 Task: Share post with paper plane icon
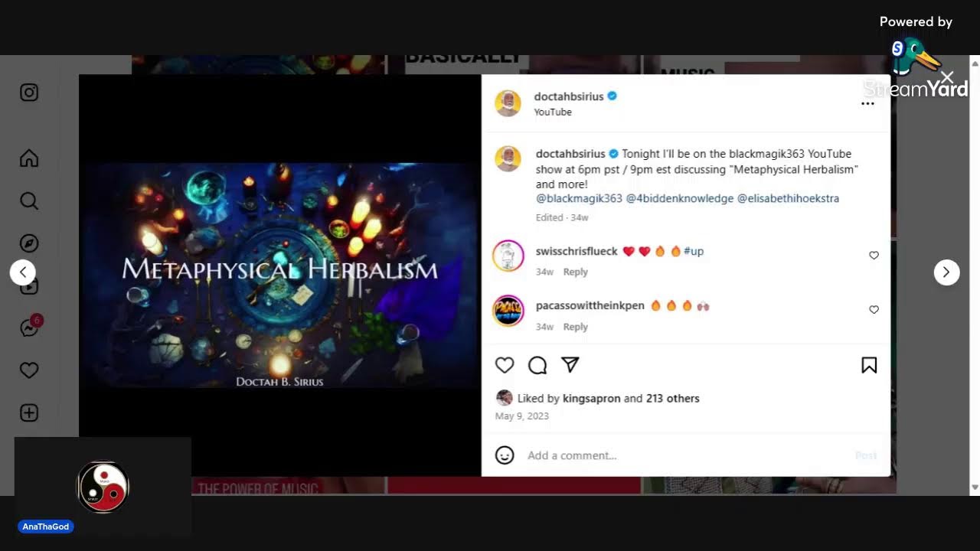(x=570, y=365)
